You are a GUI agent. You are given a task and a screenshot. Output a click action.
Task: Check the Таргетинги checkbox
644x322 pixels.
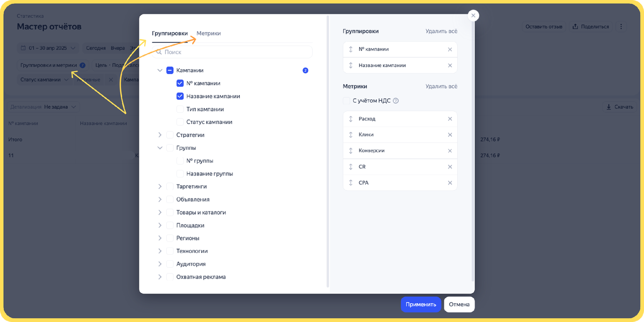(170, 186)
